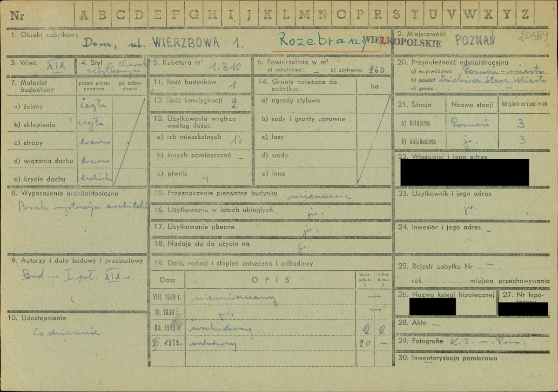Click the stamped word 'WIELKOPOLSKIE'

(x=402, y=41)
